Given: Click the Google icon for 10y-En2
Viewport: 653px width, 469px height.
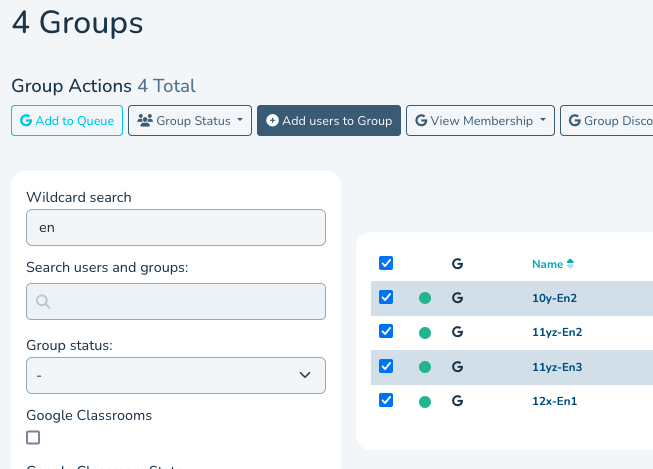Looking at the screenshot, I should 457,298.
